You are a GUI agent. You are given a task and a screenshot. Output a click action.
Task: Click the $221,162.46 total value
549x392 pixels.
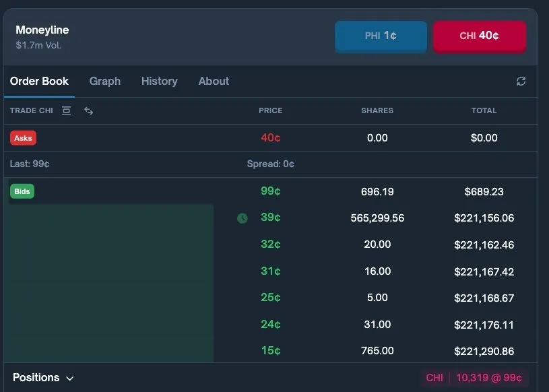point(484,244)
